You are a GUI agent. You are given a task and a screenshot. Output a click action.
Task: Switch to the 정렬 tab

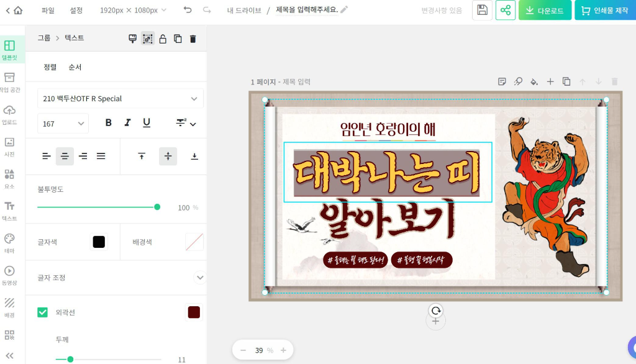[50, 67]
